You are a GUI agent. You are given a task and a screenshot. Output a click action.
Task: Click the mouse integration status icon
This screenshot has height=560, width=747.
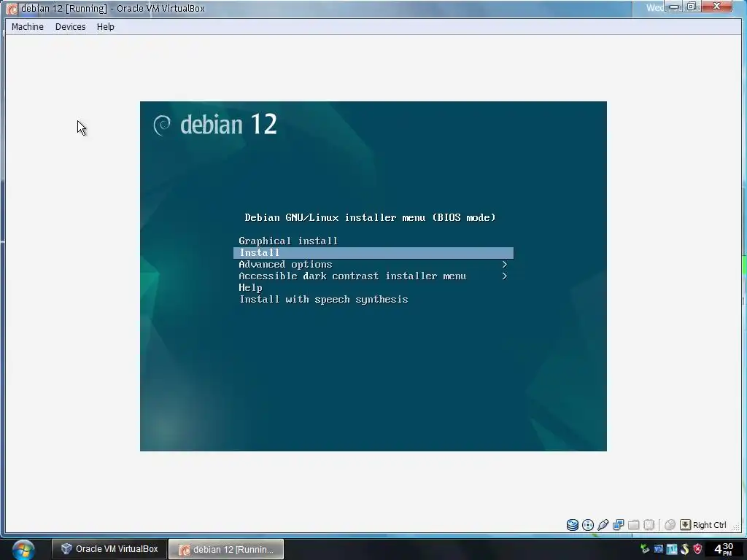pyautogui.click(x=670, y=525)
